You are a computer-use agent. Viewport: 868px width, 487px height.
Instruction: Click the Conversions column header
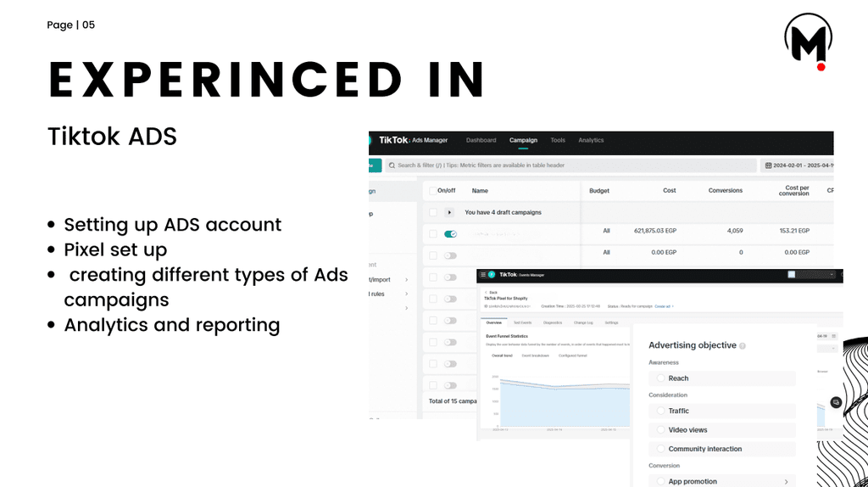(x=726, y=191)
